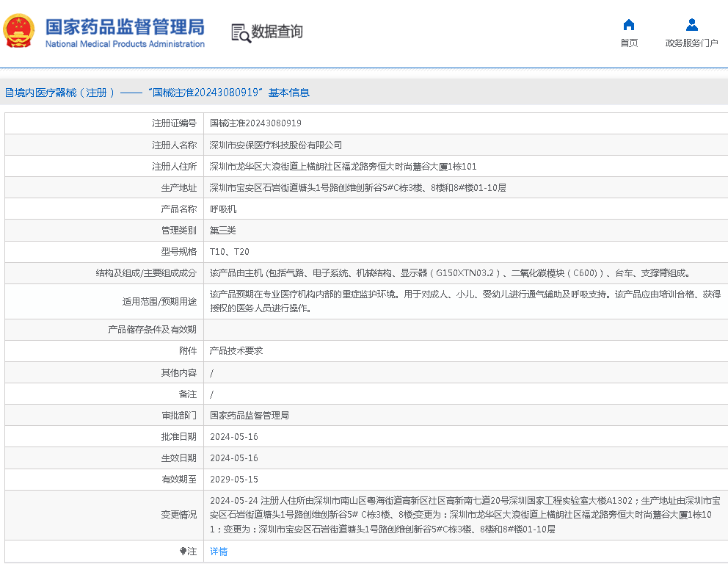Click the person icon above 政务服务门户
This screenshot has width=728, height=564.
691,25
